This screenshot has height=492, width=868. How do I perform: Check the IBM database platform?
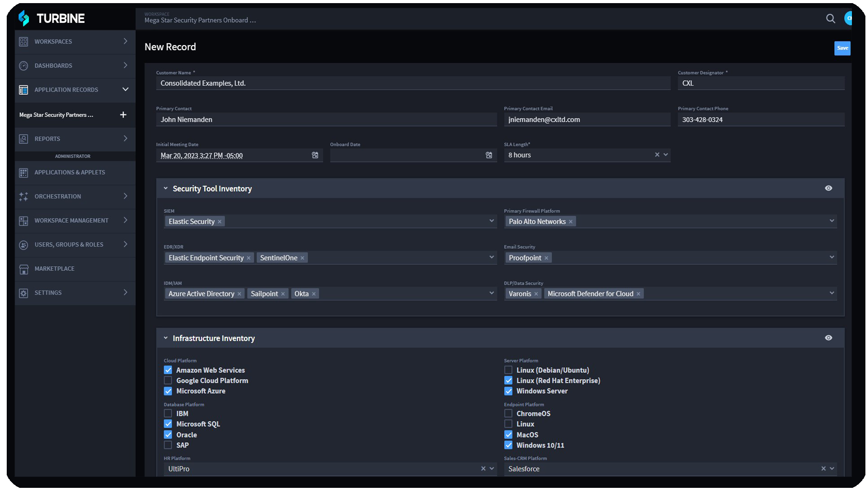[x=168, y=413]
